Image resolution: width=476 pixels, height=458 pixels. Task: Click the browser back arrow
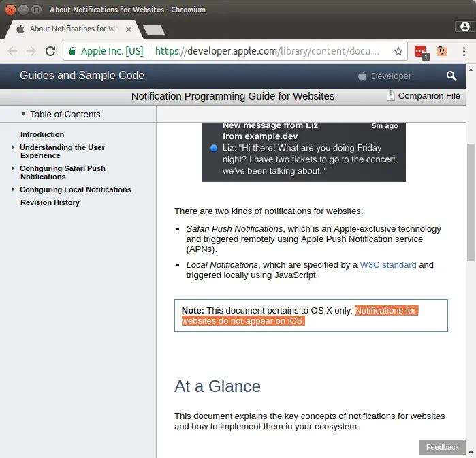(12, 51)
